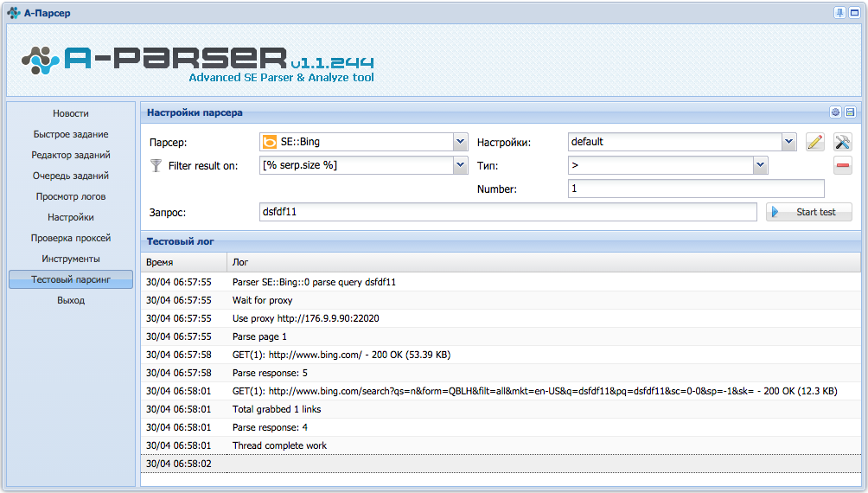Viewport: 868px width, 493px height.
Task: Click the filter funnel icon
Action: click(x=156, y=165)
